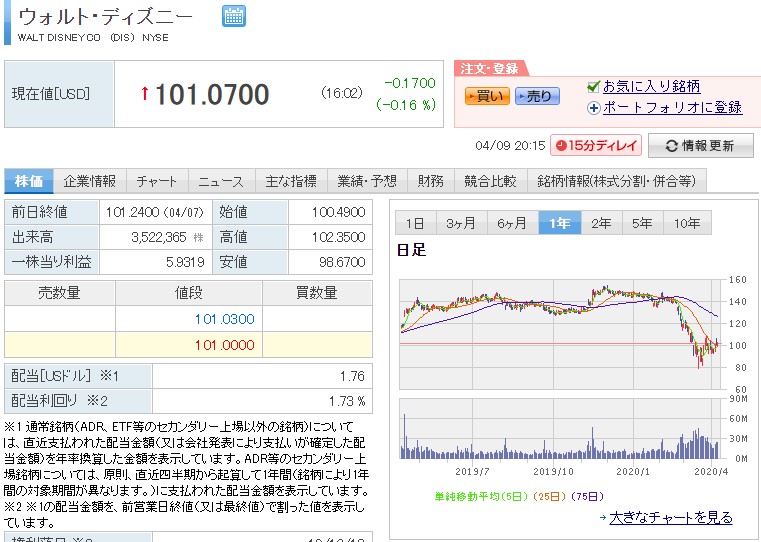This screenshot has width=761, height=542.
Task: Click the 配当[USドル] ※1 label
Action: tap(65, 376)
